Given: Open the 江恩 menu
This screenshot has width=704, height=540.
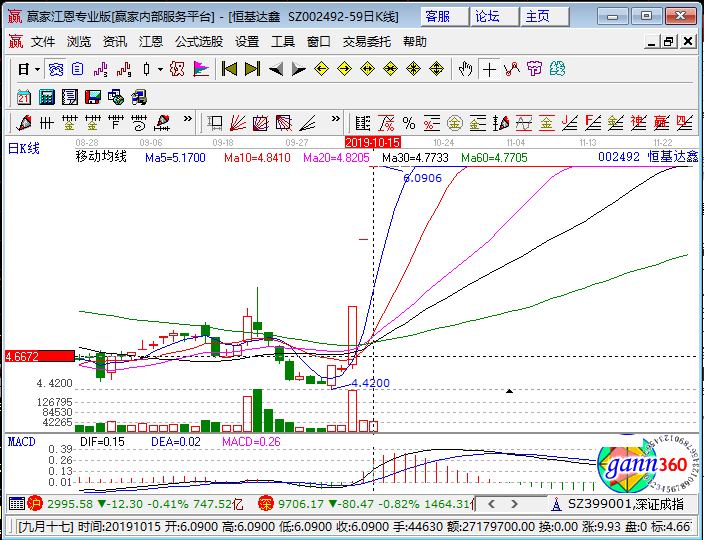Looking at the screenshot, I should [x=151, y=42].
